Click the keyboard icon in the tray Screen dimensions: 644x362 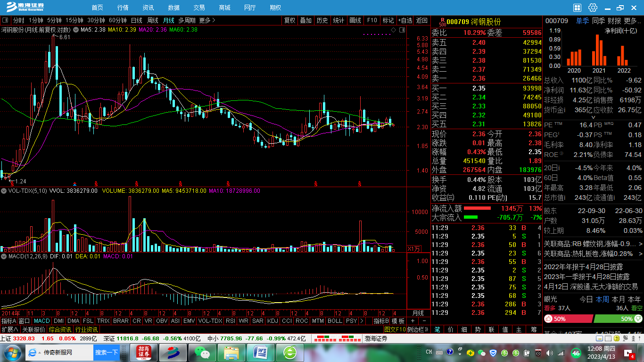[x=440, y=353]
